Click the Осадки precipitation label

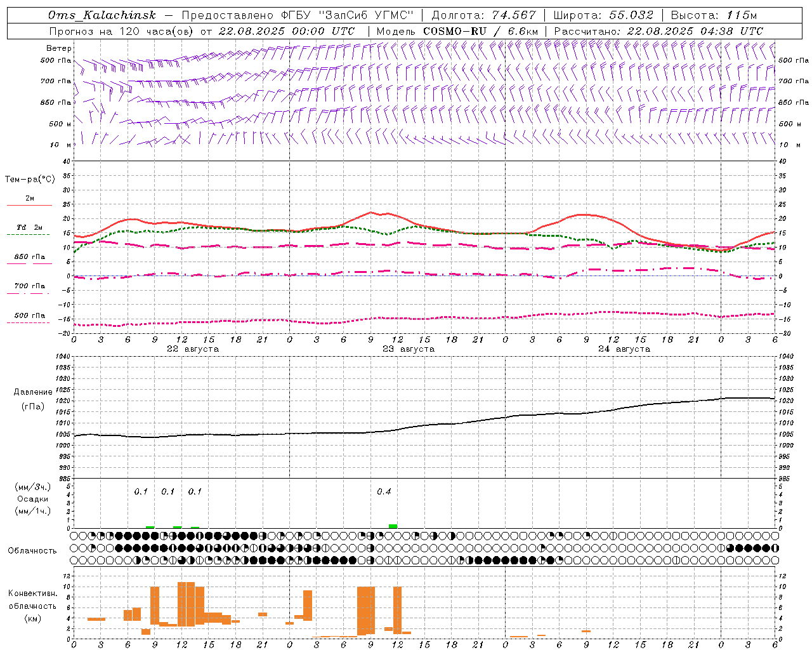coord(32,499)
